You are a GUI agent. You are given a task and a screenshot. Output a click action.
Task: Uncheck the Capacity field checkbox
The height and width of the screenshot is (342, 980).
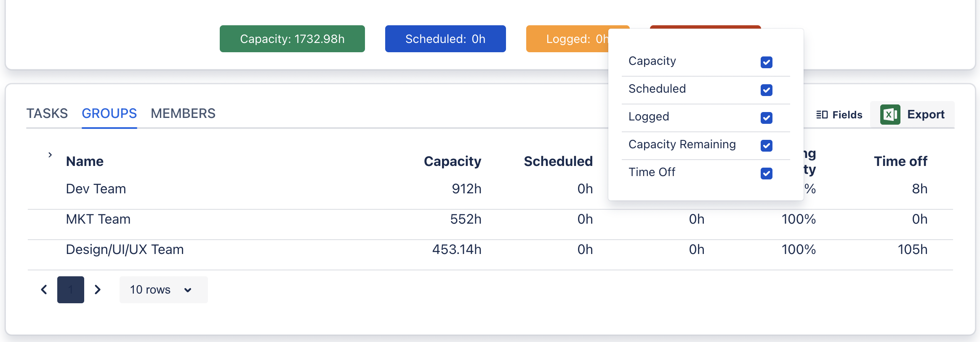[766, 62]
